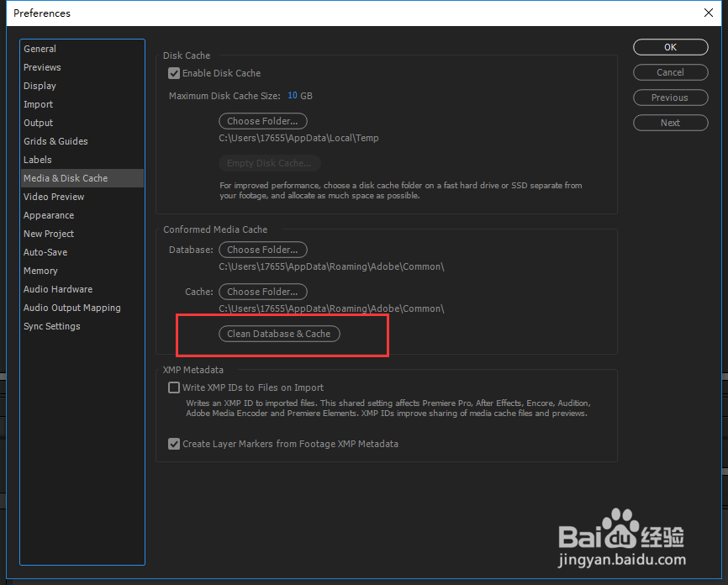Viewport: 728px width, 585px height.
Task: Toggle Enable Disk Cache checkbox
Action: click(x=174, y=73)
